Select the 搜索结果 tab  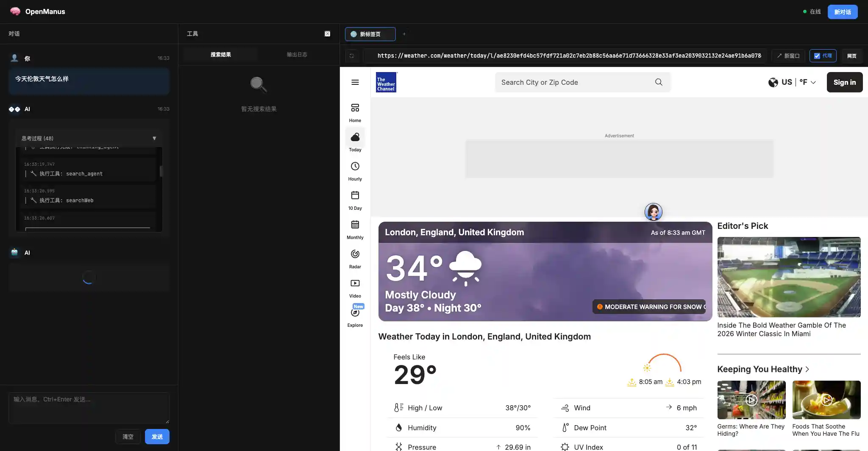tap(220, 54)
